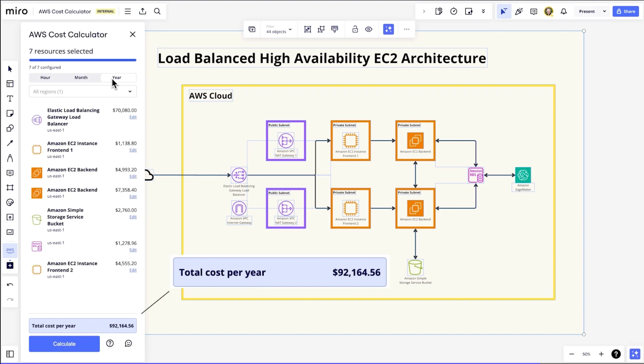The width and height of the screenshot is (644, 364).
Task: Click the Undo arrow
Action: click(10, 285)
